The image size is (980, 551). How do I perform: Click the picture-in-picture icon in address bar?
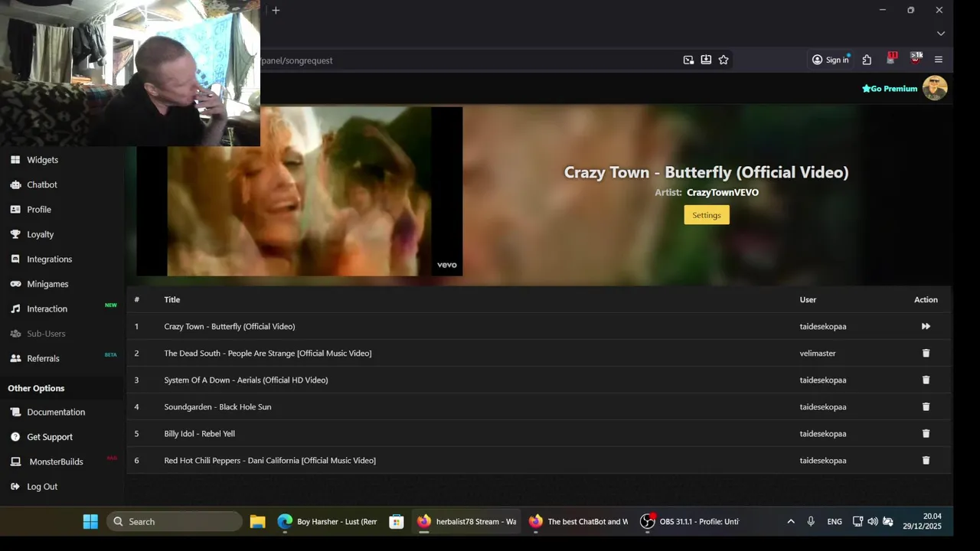688,60
